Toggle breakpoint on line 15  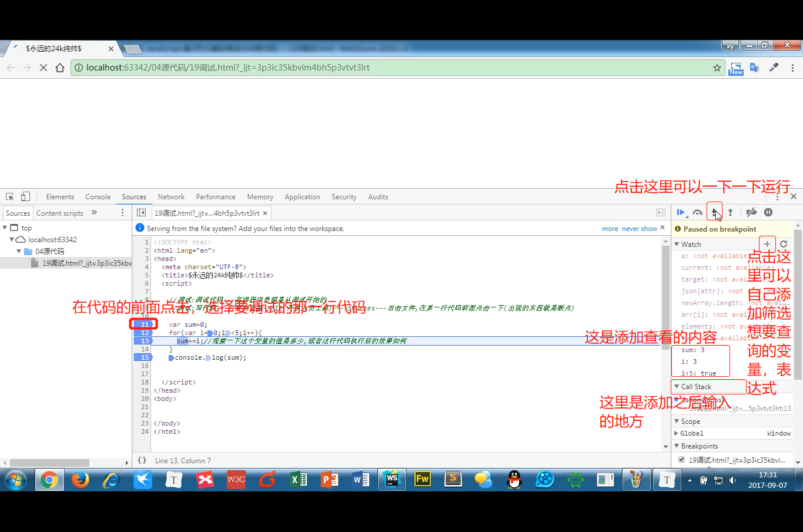145,357
